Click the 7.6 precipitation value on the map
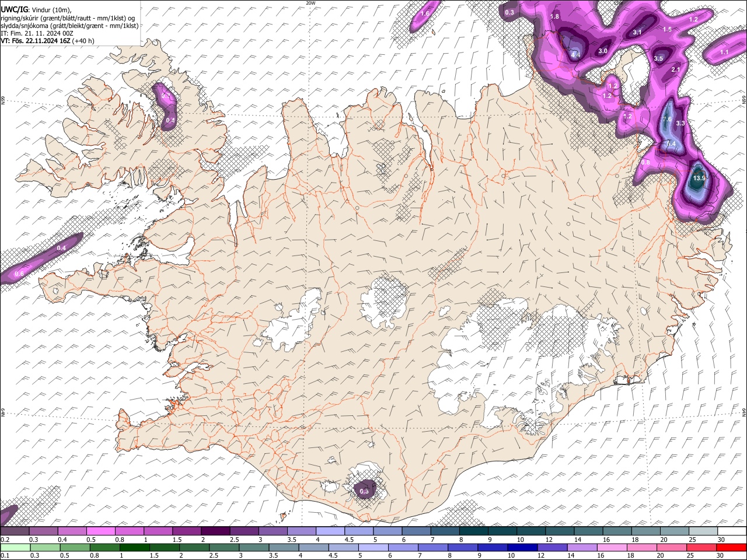 [668, 119]
